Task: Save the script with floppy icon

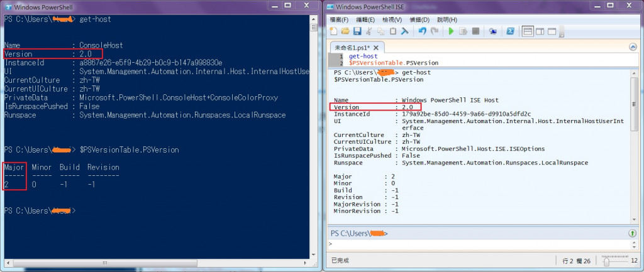Action: pos(357,31)
